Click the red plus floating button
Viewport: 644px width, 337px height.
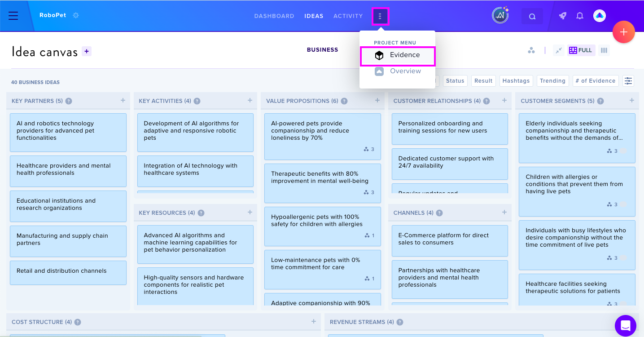tap(624, 32)
